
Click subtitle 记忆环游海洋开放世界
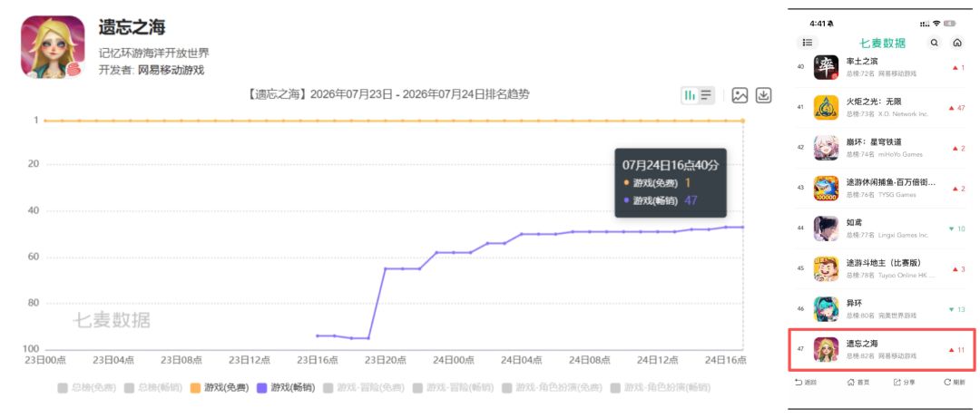(x=153, y=53)
